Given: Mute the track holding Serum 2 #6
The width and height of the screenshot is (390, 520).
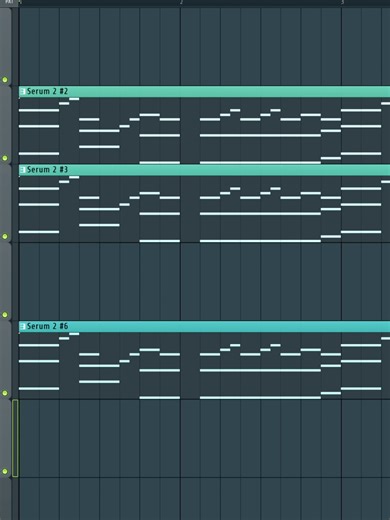Looking at the screenshot, I should 5,393.
